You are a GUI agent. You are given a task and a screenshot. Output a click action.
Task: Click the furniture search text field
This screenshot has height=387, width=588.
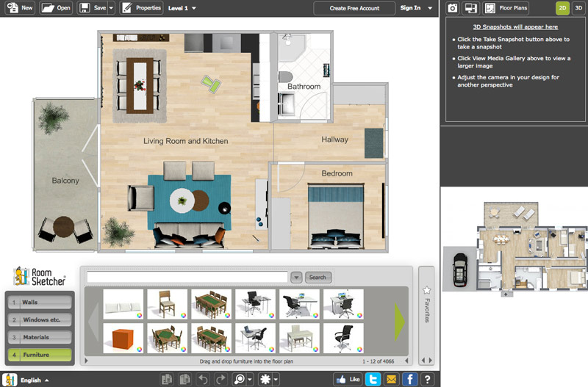click(x=187, y=278)
